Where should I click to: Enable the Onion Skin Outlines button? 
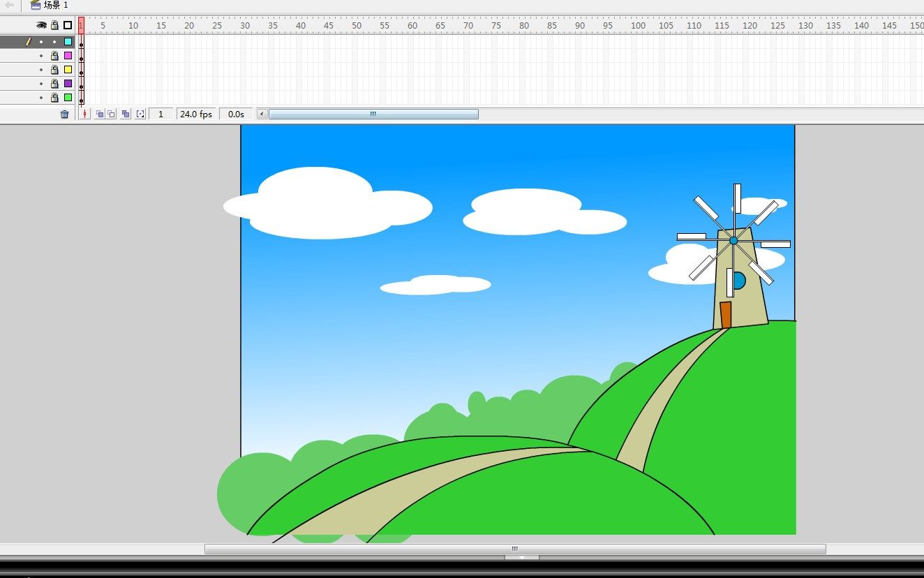[112, 114]
